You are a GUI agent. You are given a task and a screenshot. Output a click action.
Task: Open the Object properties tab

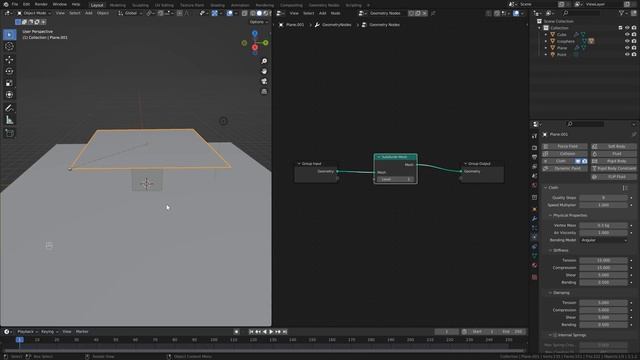click(x=535, y=209)
